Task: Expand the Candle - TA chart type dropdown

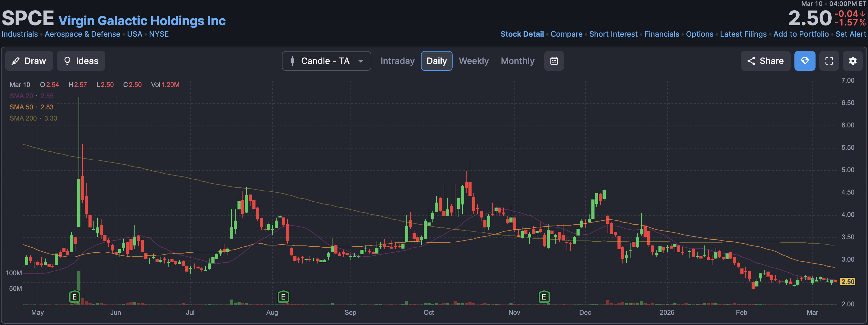Action: [326, 61]
